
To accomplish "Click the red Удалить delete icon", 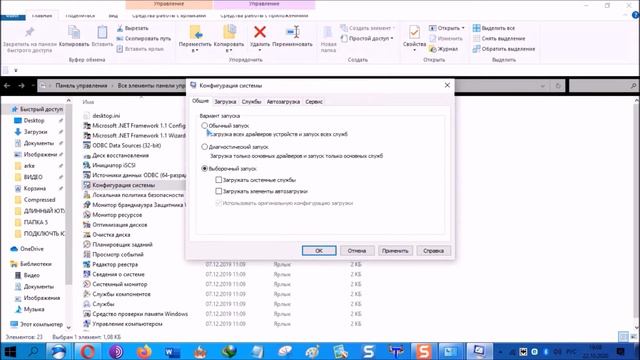I will pos(260,32).
